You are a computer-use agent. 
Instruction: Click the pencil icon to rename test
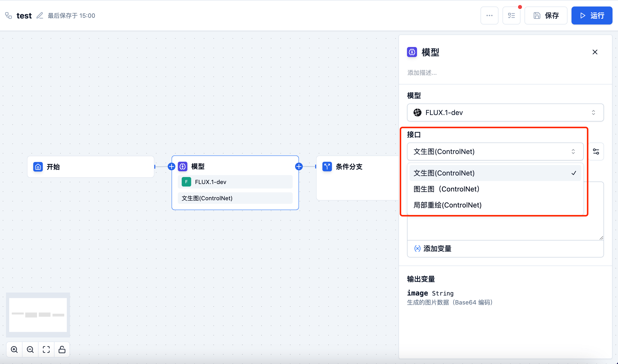[40, 15]
